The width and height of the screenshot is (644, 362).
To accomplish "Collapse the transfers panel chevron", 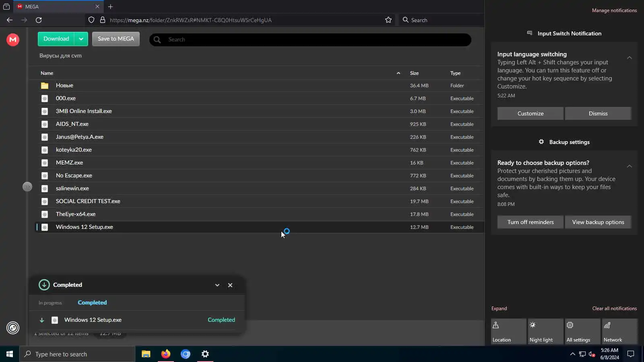I will pyautogui.click(x=217, y=285).
